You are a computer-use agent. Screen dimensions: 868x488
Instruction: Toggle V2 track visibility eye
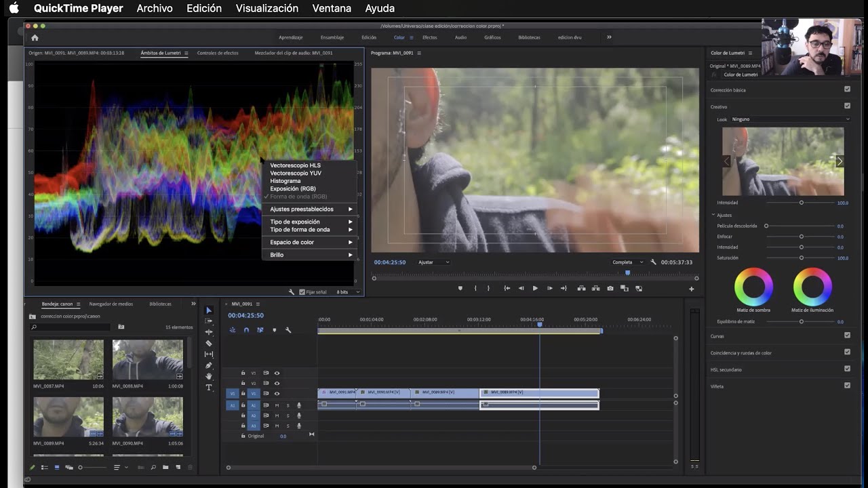[x=277, y=383]
